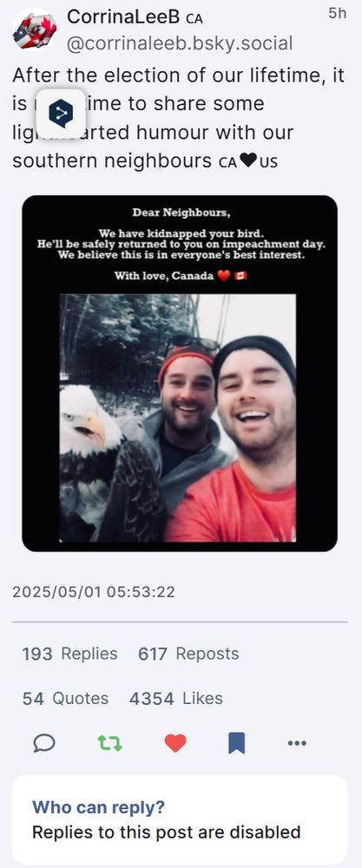Click the 5h post timestamp

337,14
